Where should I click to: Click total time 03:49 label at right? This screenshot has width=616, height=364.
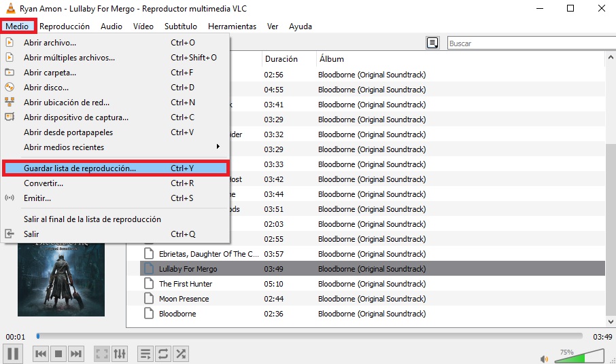click(602, 337)
